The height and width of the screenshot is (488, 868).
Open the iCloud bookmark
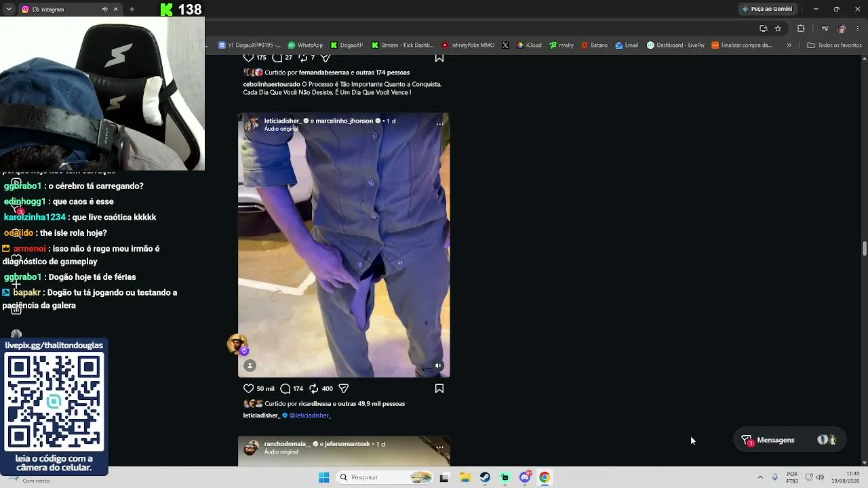click(x=529, y=45)
